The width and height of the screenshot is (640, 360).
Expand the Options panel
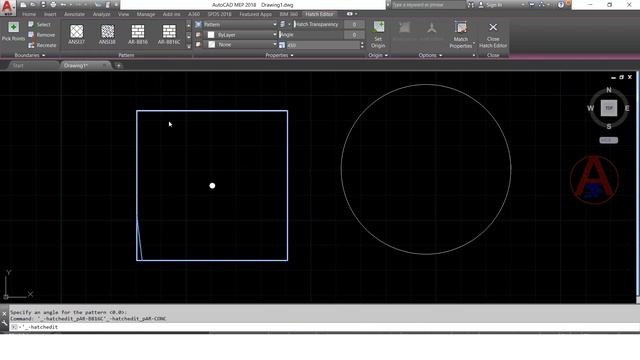430,55
